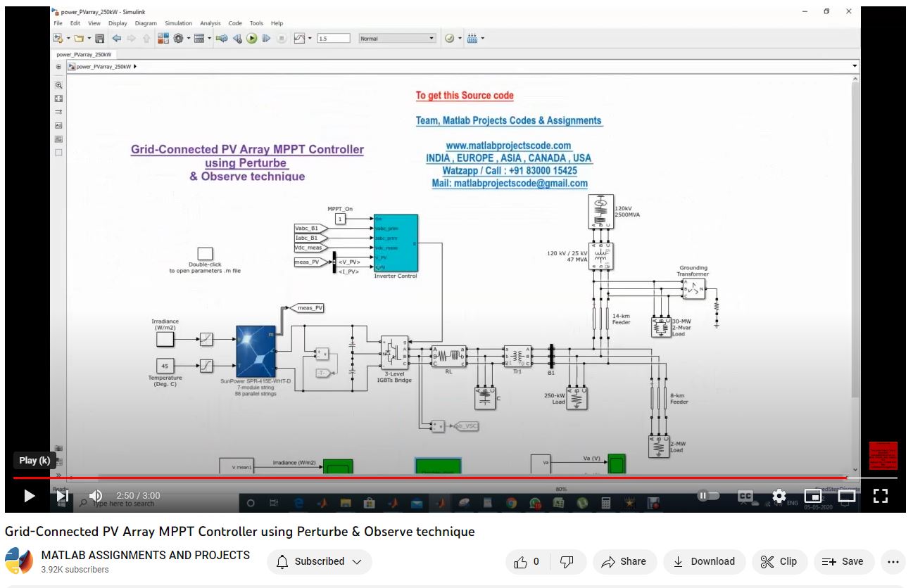Viewport: 913px width, 588px height.
Task: Click the Download button
Action: [704, 561]
